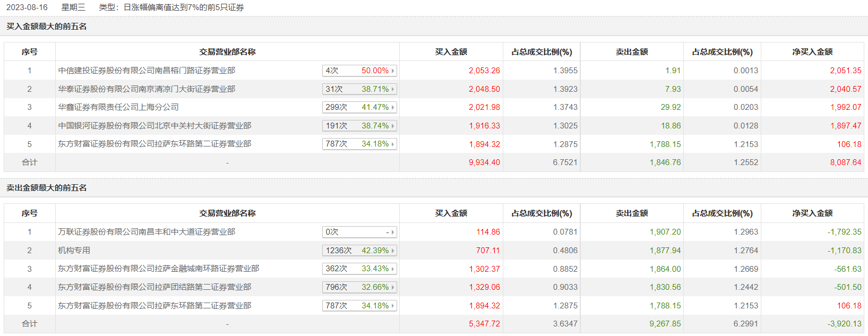
Task: Expand the 191次 38.74% stats dropdown
Action: click(x=359, y=126)
